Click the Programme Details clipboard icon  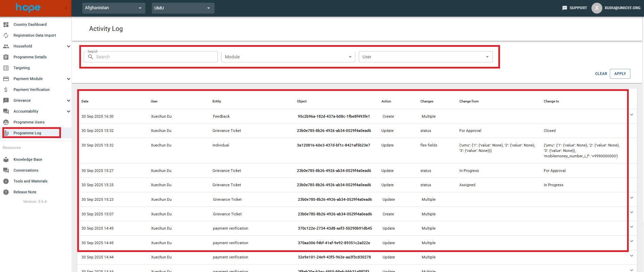6,57
